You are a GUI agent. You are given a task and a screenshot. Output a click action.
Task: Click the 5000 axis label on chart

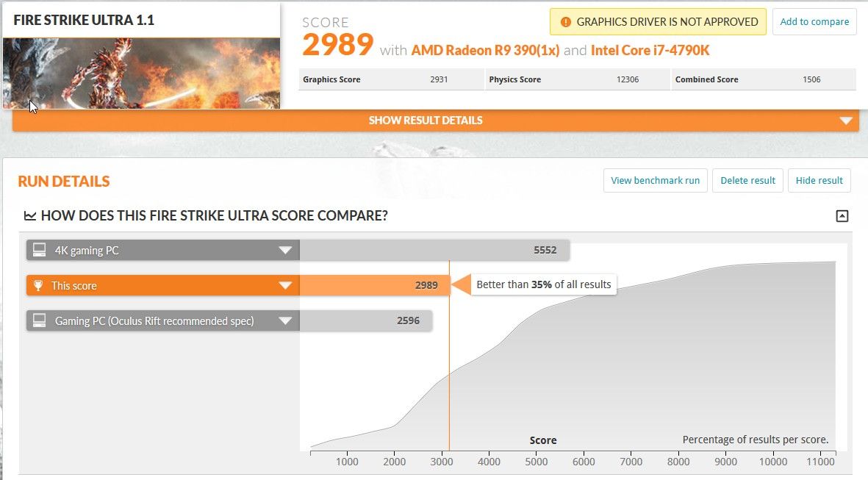[536, 462]
